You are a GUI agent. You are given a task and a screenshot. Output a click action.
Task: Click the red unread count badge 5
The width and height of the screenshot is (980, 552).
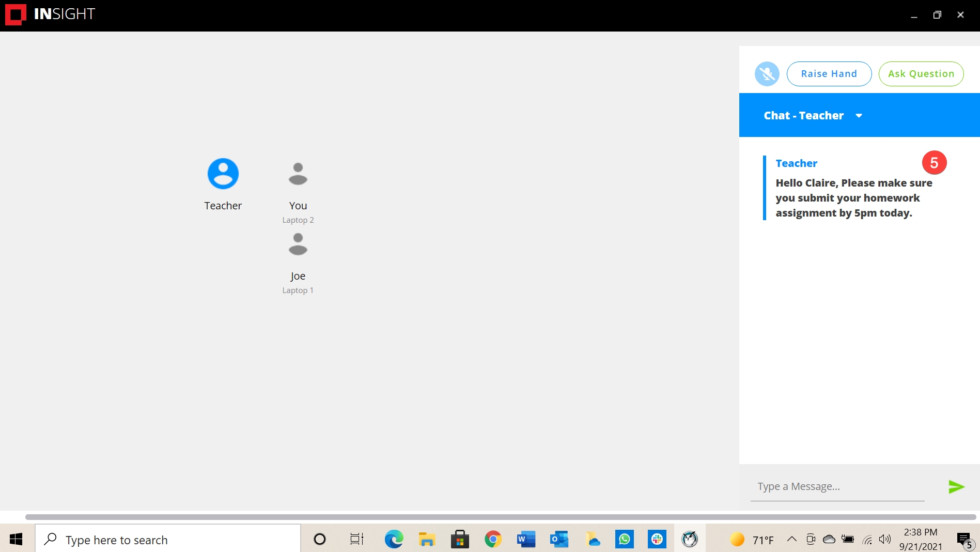(x=934, y=163)
